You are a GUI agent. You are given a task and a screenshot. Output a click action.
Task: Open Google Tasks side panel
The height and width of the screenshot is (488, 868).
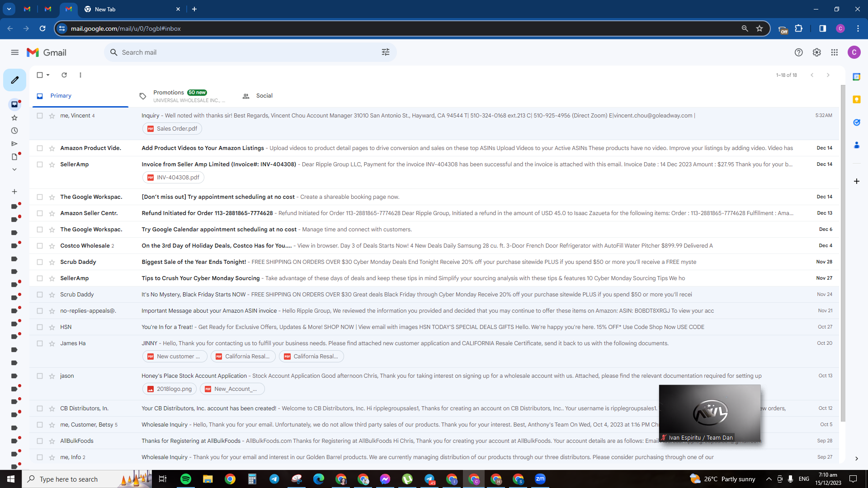click(856, 122)
